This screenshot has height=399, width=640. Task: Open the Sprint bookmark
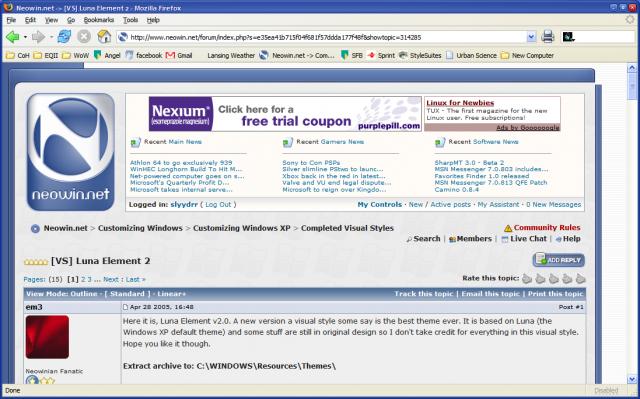pos(381,55)
